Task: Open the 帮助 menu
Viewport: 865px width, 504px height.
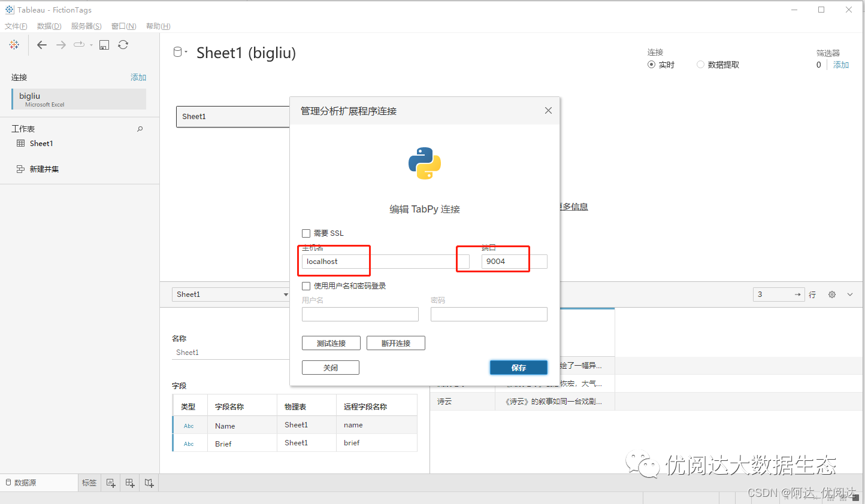Action: (x=158, y=26)
